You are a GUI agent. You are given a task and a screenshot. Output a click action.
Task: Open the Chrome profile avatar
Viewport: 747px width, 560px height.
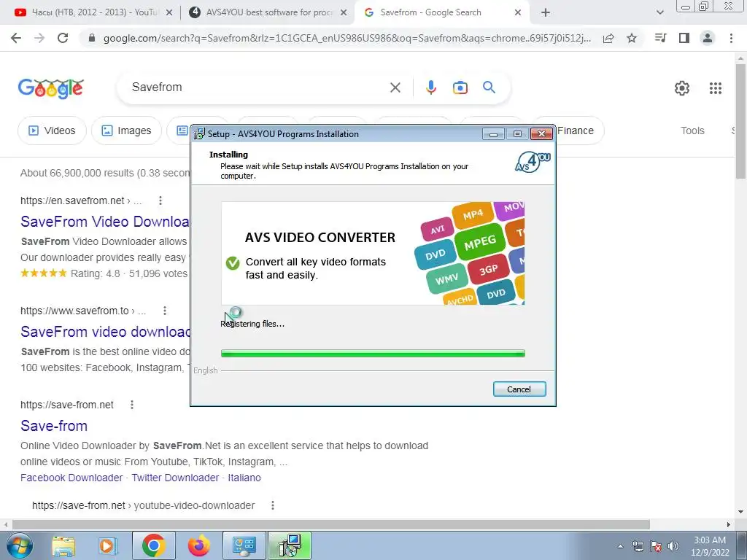tap(708, 38)
